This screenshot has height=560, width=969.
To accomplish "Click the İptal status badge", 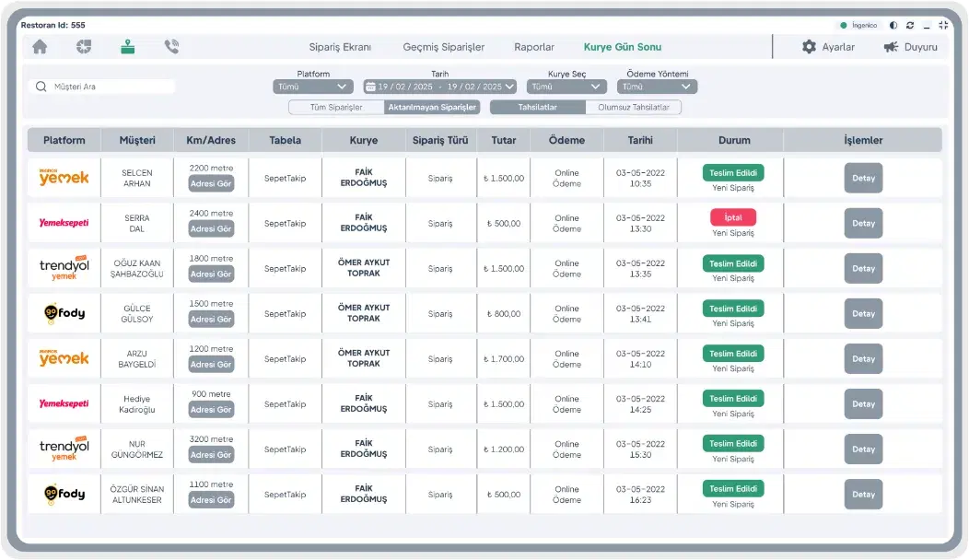I will [733, 217].
